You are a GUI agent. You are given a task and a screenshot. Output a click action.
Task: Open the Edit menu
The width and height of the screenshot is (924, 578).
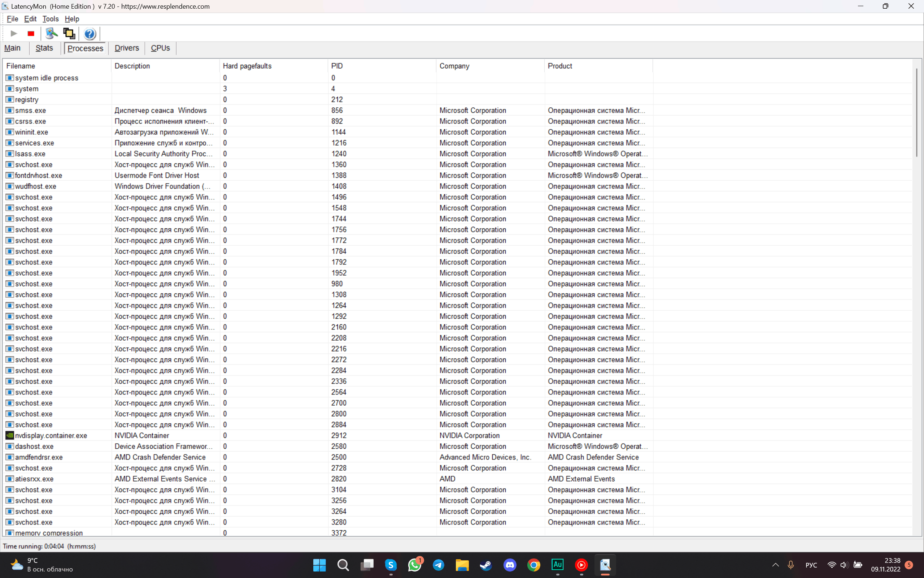click(30, 19)
